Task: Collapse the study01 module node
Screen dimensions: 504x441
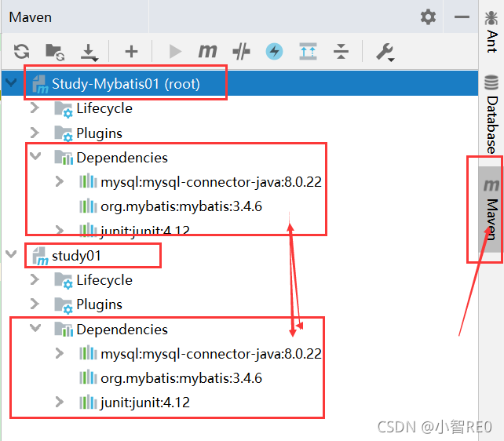Action: pos(11,254)
